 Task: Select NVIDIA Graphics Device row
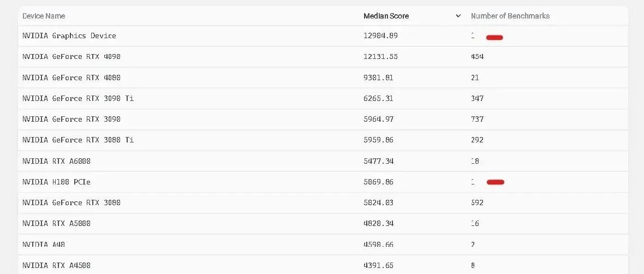click(x=323, y=35)
